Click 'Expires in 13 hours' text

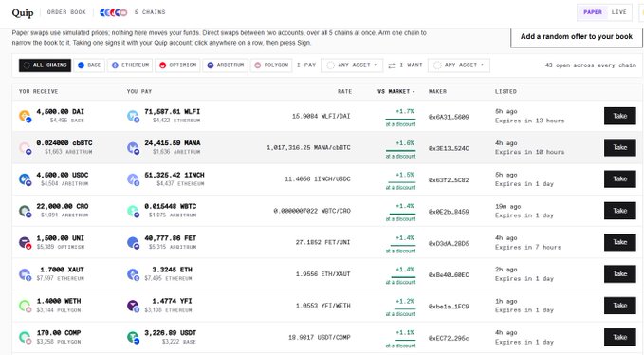tap(530, 121)
